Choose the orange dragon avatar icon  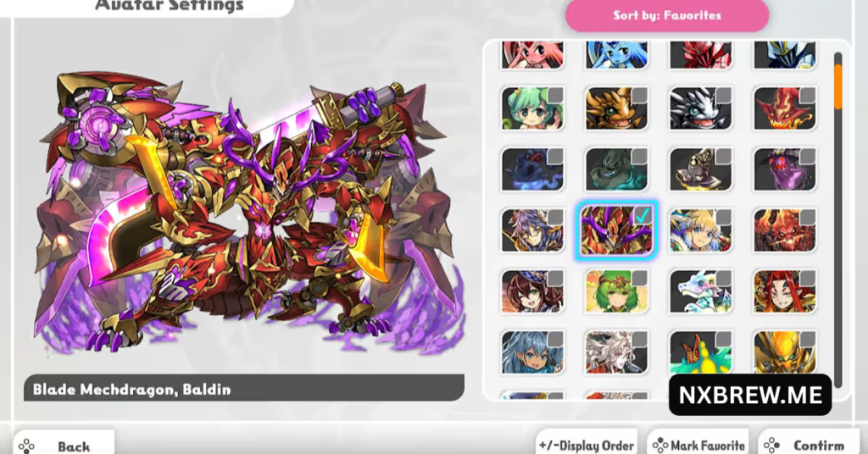[617, 108]
